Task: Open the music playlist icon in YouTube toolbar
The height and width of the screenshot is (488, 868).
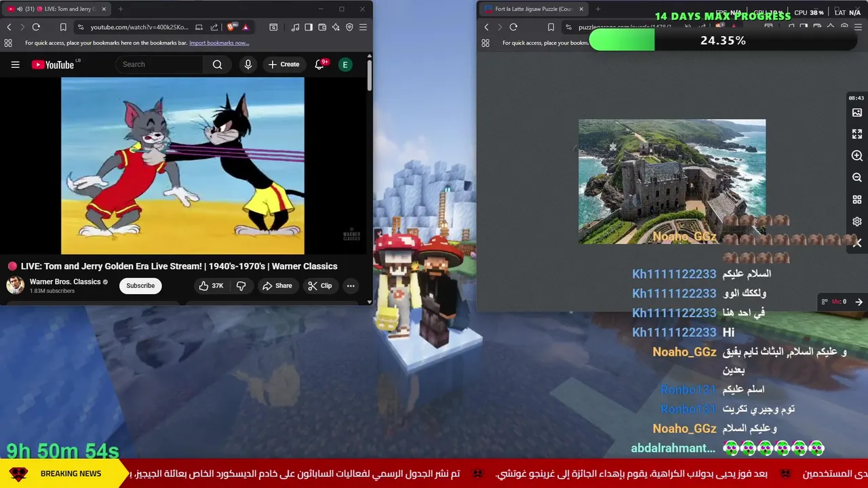Action: pyautogui.click(x=295, y=27)
